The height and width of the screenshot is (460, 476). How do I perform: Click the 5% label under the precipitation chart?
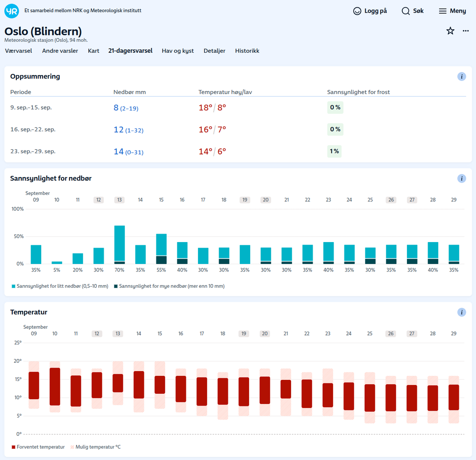57,270
